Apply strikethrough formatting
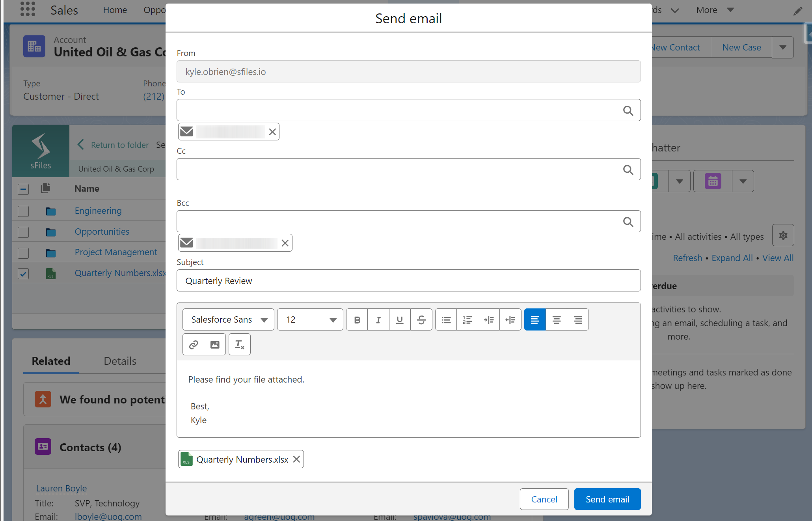The height and width of the screenshot is (521, 812). [x=421, y=319]
